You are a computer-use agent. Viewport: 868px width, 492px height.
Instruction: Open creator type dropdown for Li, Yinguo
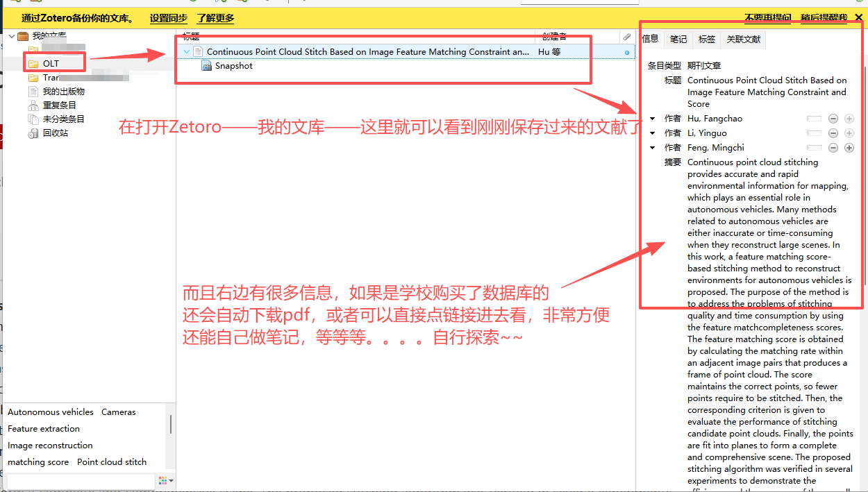pos(652,133)
